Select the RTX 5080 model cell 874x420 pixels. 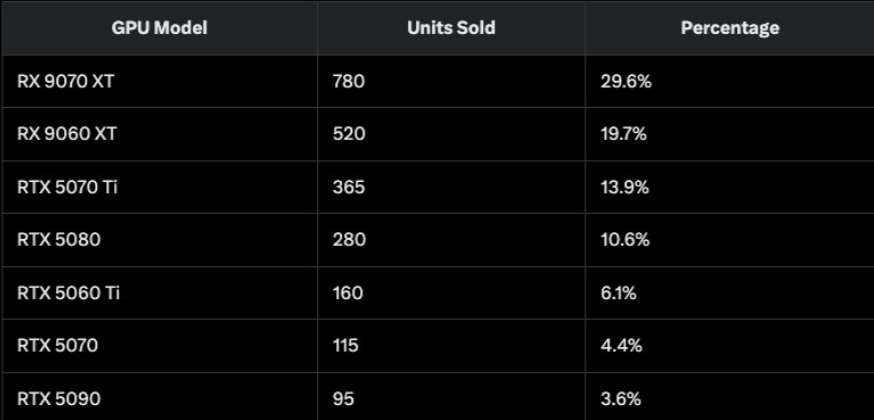pyautogui.click(x=59, y=240)
